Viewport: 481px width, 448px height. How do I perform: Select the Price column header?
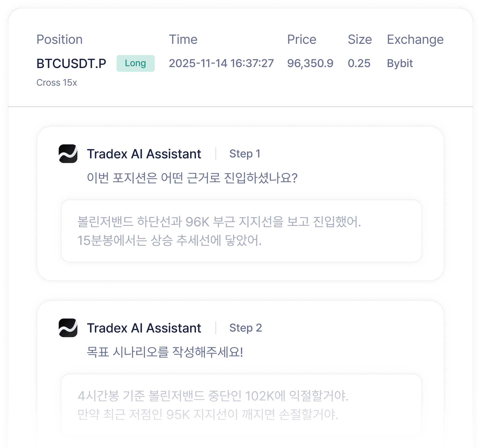point(302,39)
